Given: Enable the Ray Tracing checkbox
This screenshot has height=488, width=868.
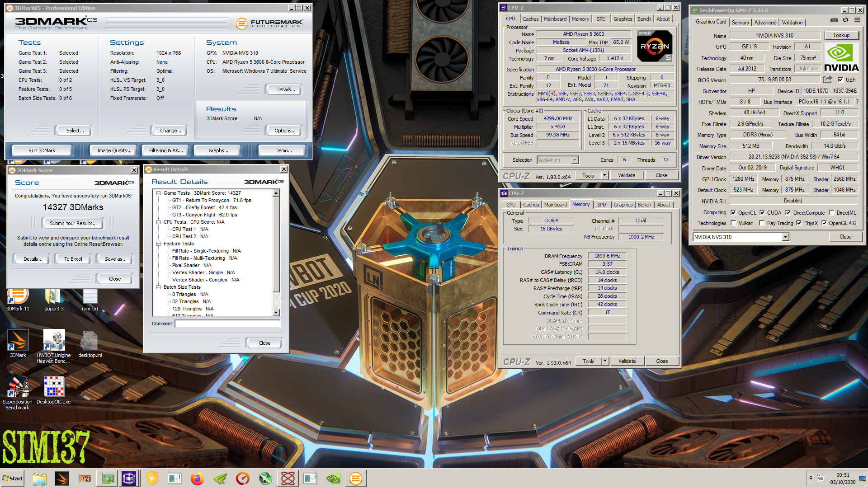Looking at the screenshot, I should click(762, 223).
